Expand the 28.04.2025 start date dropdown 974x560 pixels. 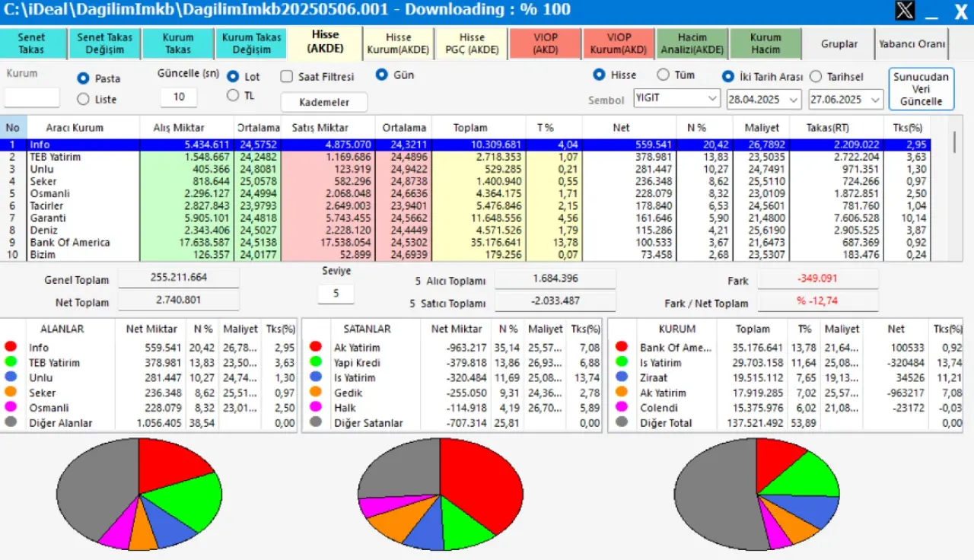coord(794,100)
